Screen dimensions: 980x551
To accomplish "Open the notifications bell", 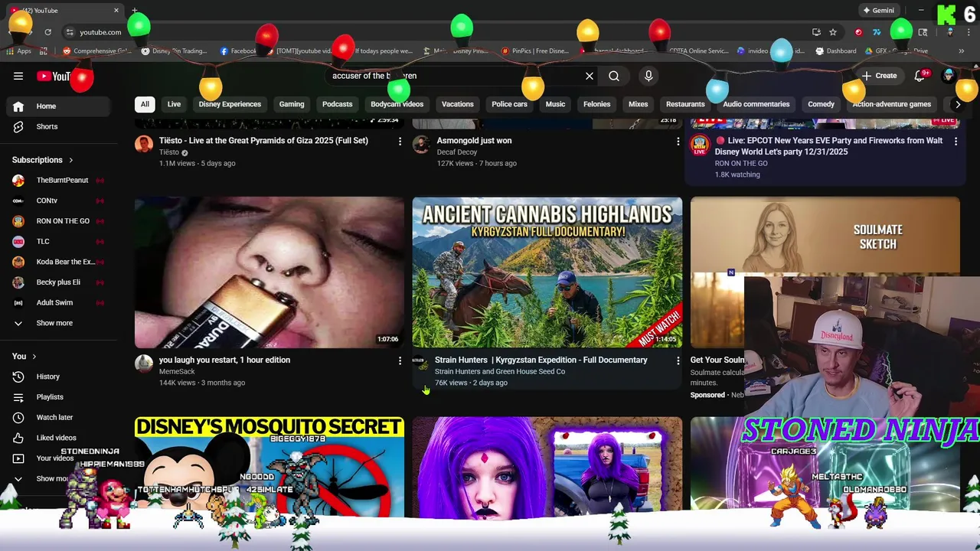I will pos(921,76).
